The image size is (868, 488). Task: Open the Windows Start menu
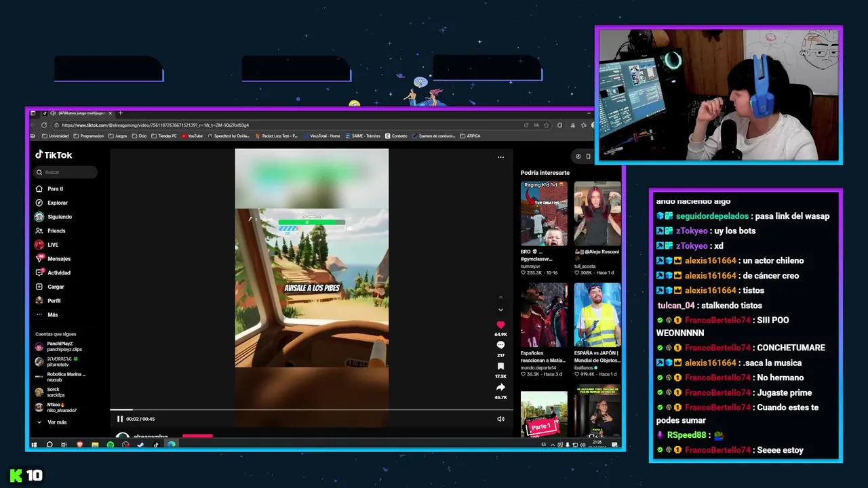35,445
